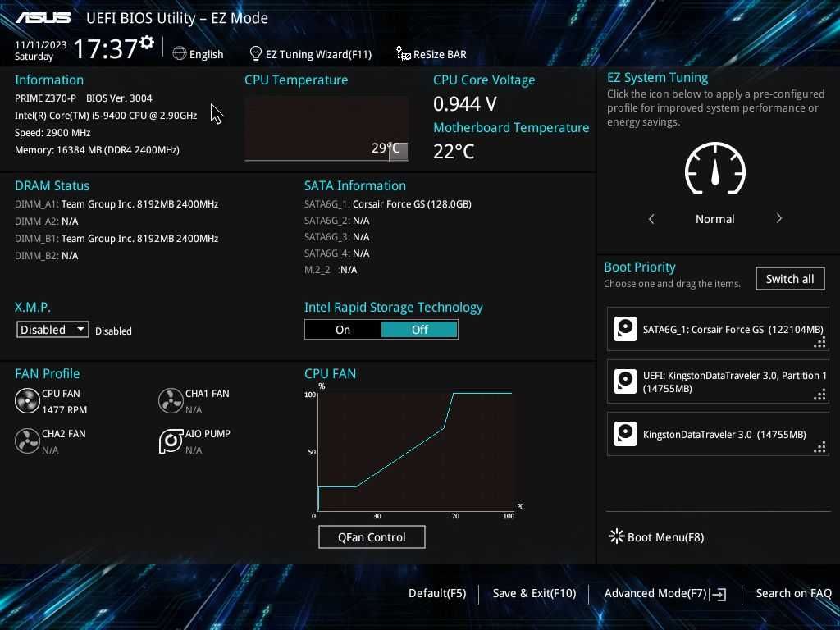Click the 11/11/2023 Saturday date
Viewport: 840px width, 630px height.
pyautogui.click(x=41, y=50)
